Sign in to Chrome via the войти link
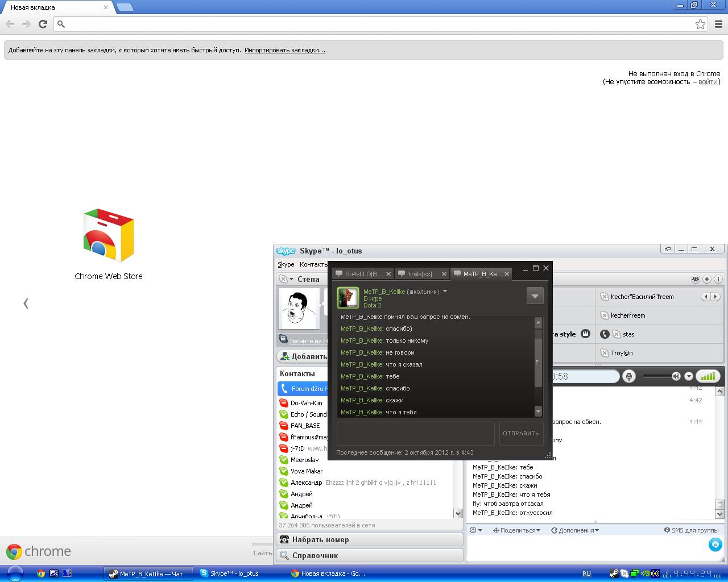The height and width of the screenshot is (582, 728). pos(708,82)
